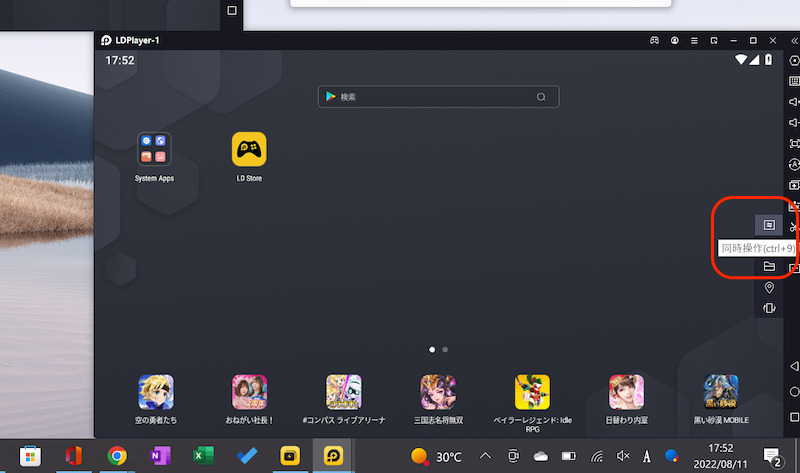Image resolution: width=800 pixels, height=473 pixels.
Task: Click the user account icon in title bar
Action: [676, 40]
